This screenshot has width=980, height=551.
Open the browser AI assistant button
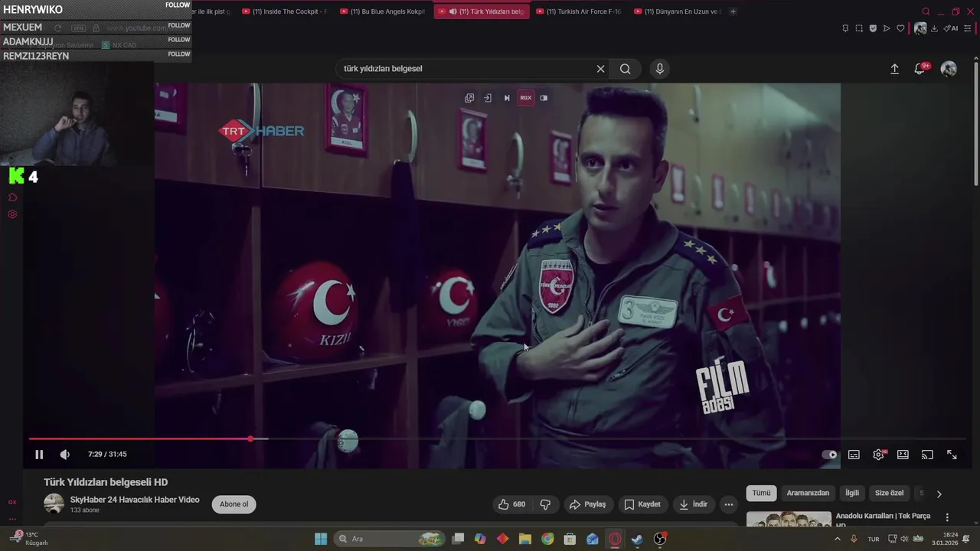pos(952,28)
